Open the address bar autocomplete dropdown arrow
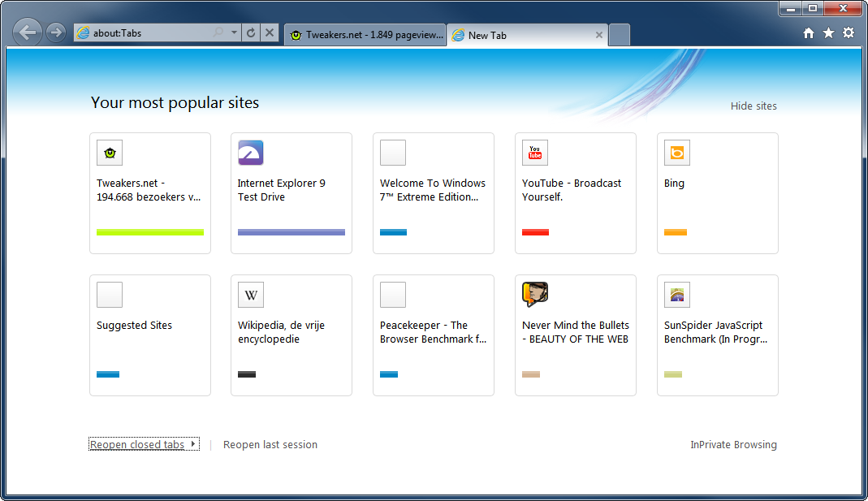This screenshot has width=868, height=501. pos(234,32)
